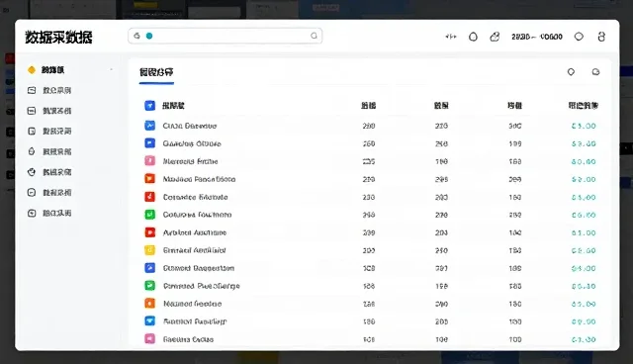The image size is (633, 364).
Task: Click the Gaadog Giouae row name
Action: pos(192,143)
